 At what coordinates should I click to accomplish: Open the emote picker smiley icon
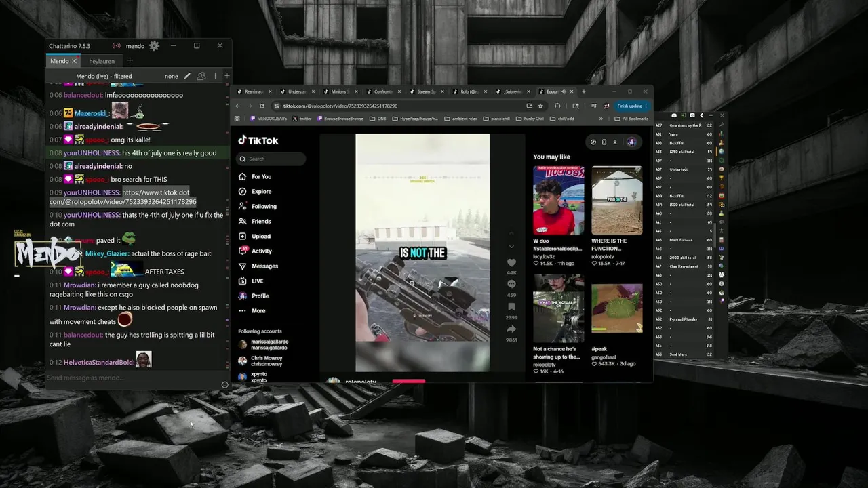pos(224,384)
